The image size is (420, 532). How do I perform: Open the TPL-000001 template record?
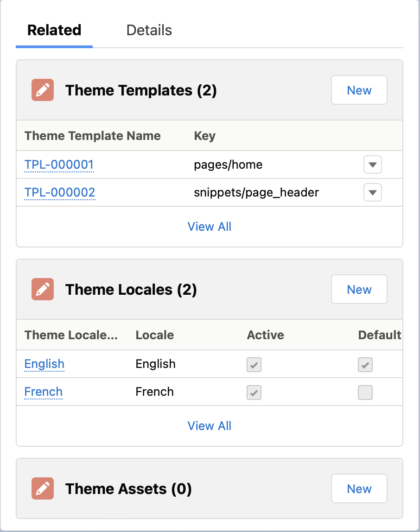click(59, 165)
